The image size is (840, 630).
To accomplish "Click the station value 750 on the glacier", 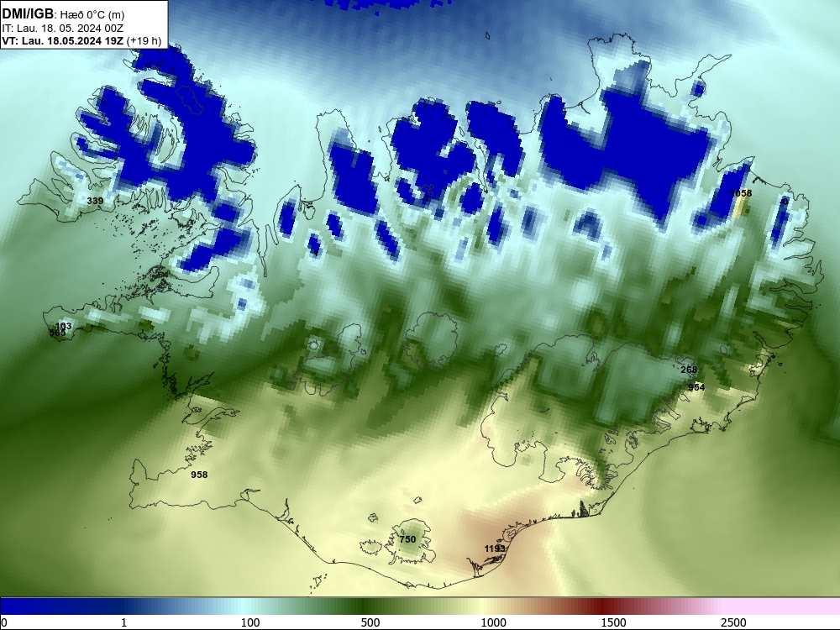I will [x=407, y=539].
